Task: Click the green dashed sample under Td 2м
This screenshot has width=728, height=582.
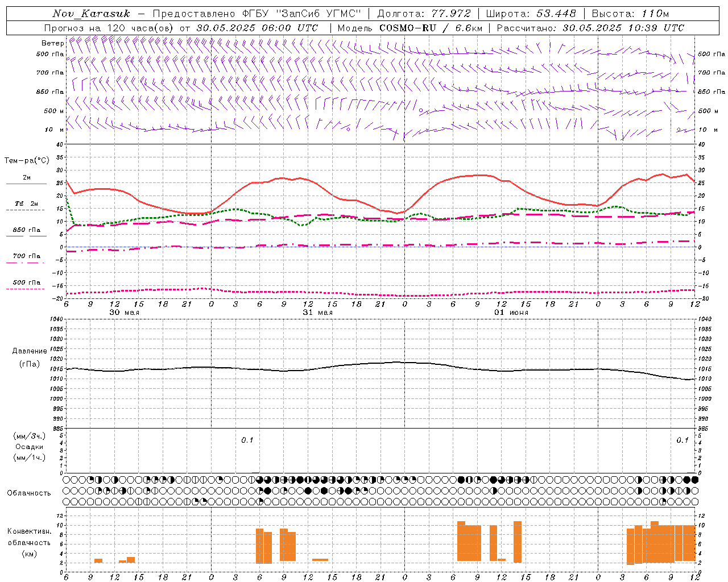Action: point(25,210)
